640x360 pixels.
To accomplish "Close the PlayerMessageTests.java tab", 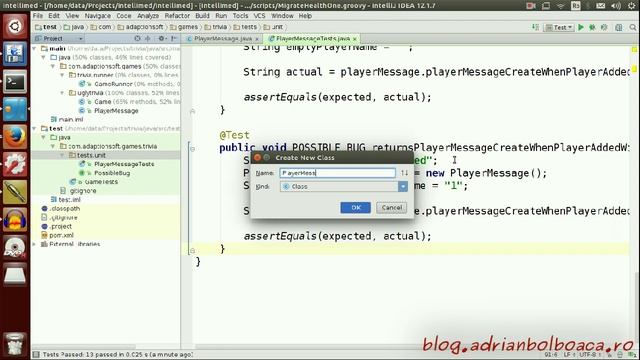I will [x=355, y=39].
